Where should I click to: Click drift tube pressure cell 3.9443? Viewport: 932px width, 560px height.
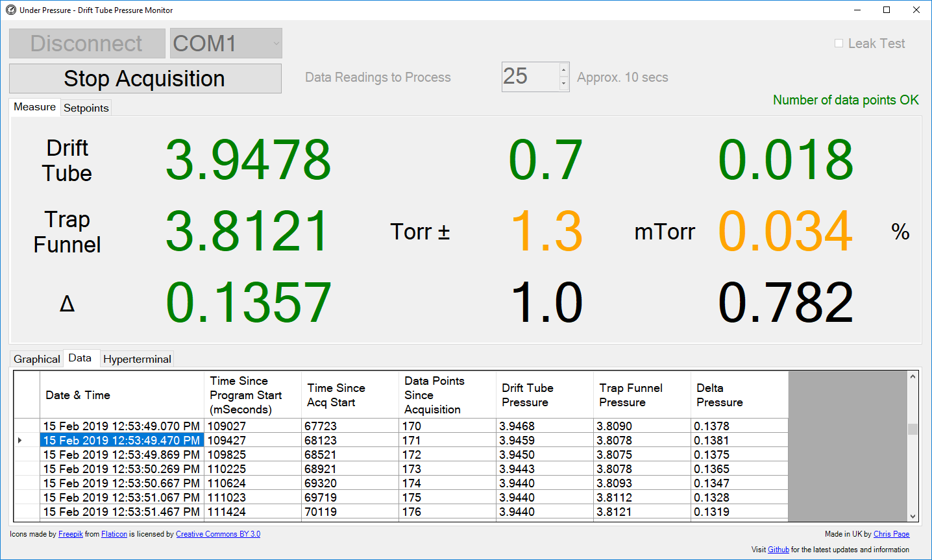coord(545,469)
